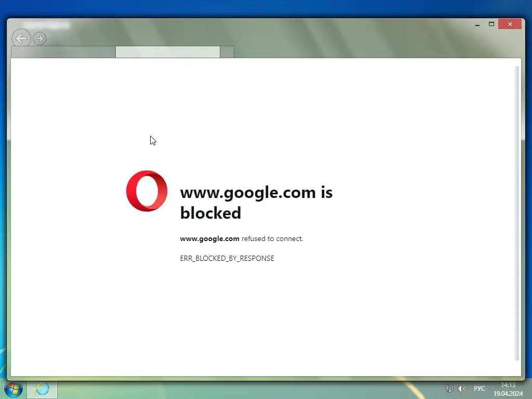Open a new tab next to active tab
Screen dimensions: 532x399
point(227,52)
